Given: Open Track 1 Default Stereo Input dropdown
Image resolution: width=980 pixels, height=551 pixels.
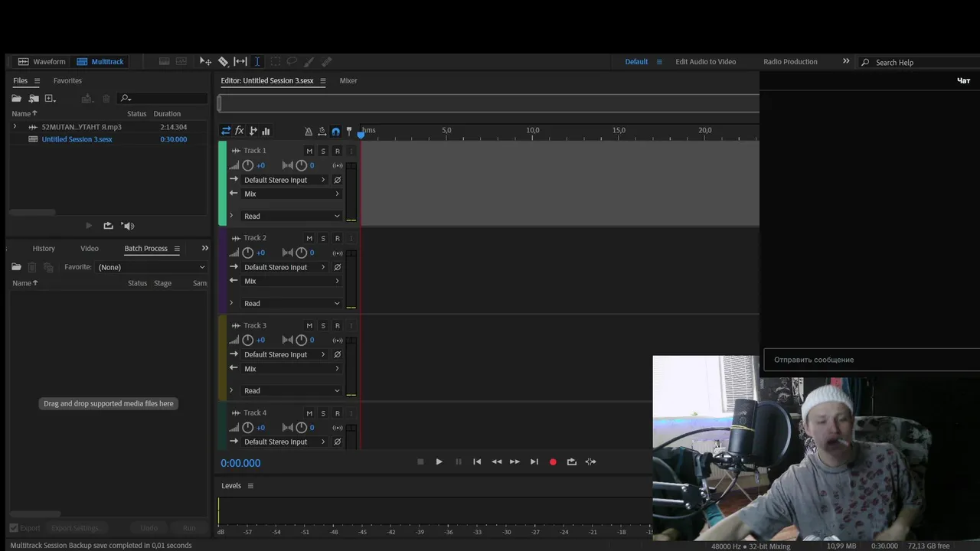Looking at the screenshot, I should point(284,180).
